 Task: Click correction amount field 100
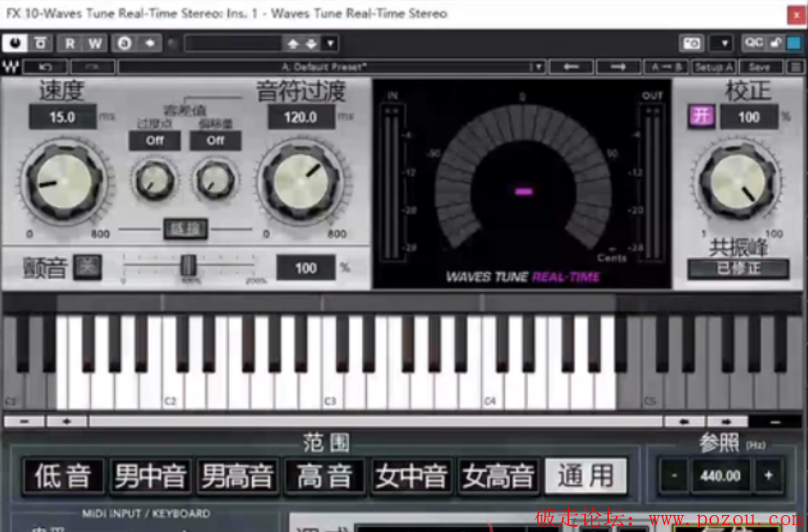[748, 117]
